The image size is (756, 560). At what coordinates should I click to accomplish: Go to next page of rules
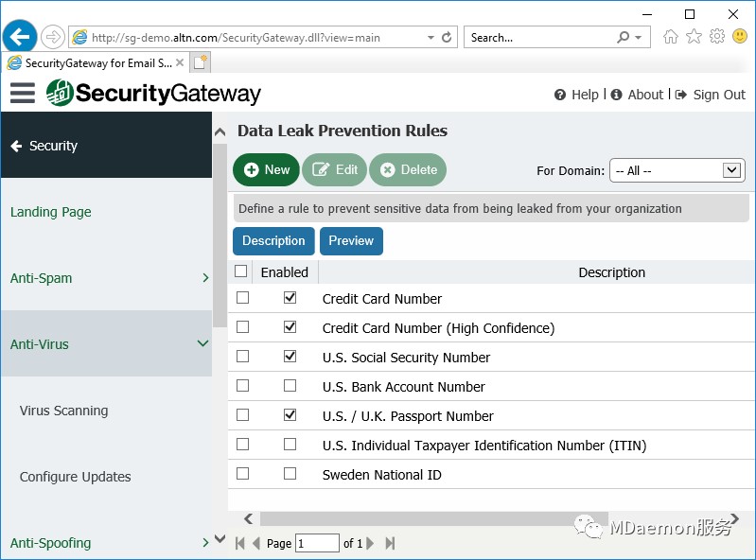[x=370, y=544]
